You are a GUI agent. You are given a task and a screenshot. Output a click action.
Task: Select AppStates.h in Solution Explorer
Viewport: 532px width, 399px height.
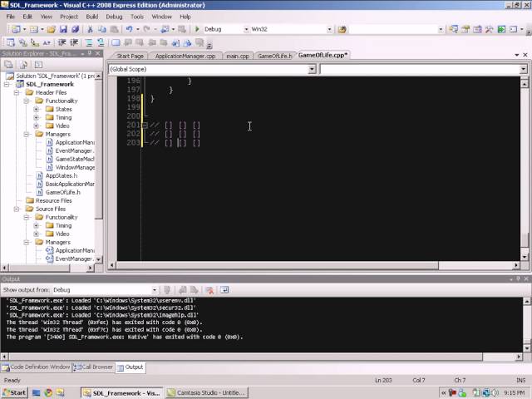[62, 175]
